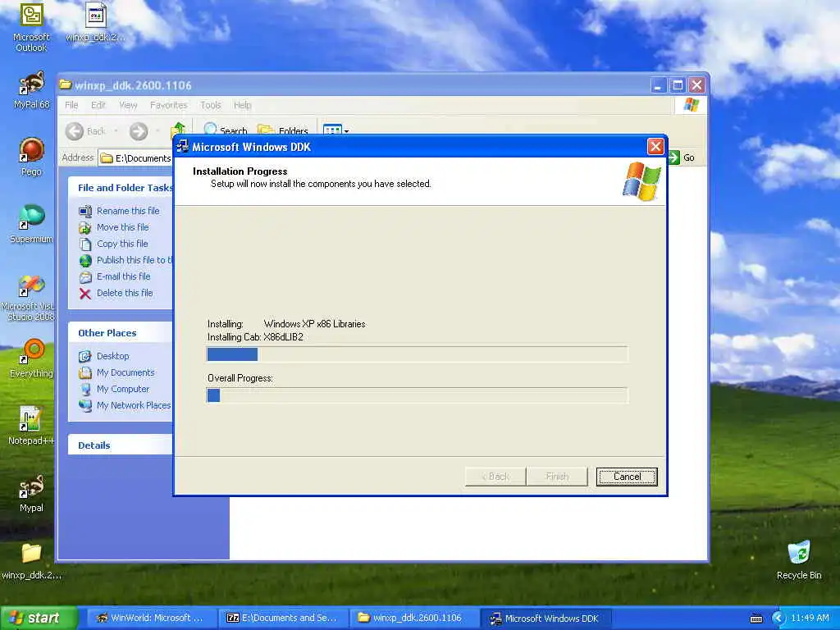Screen dimensions: 840x630
Task: Close the Microsoft Windows DDK dialog
Action: (655, 146)
